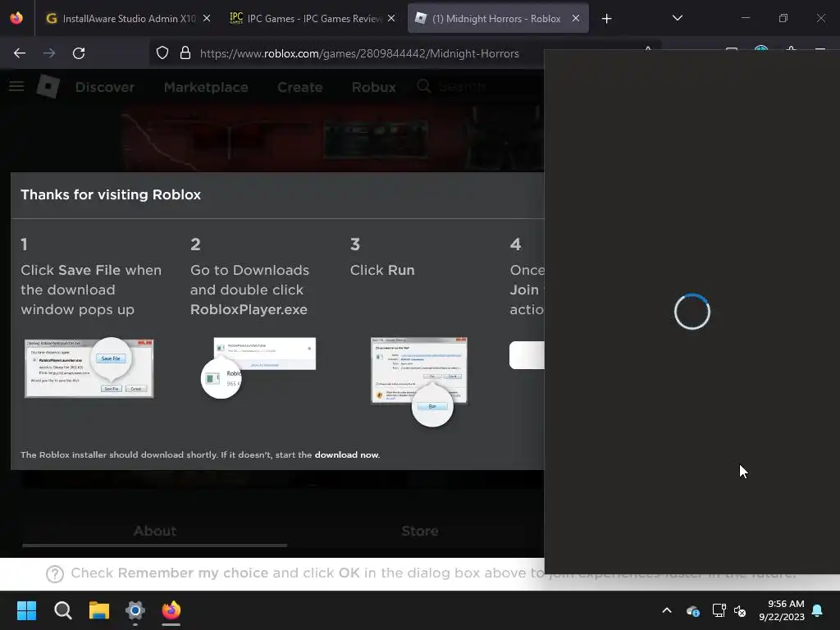This screenshot has height=630, width=840.
Task: Open the tracking protection shield icon
Action: [162, 53]
